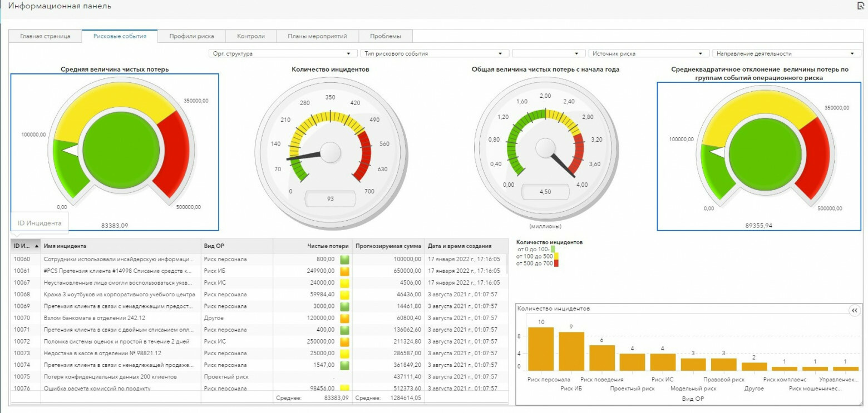Open the Источник риска dropdown
Viewport: 868px width, 413px height.
(648, 53)
